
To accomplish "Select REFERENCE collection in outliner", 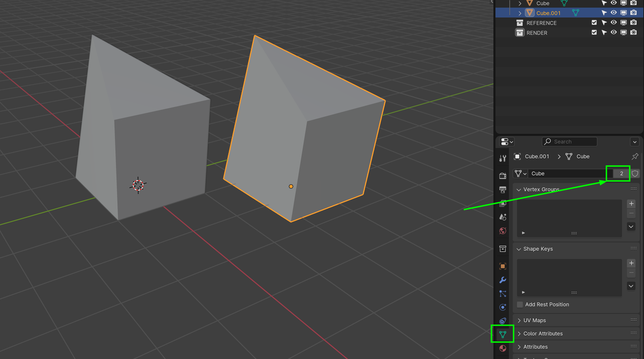I will [541, 23].
